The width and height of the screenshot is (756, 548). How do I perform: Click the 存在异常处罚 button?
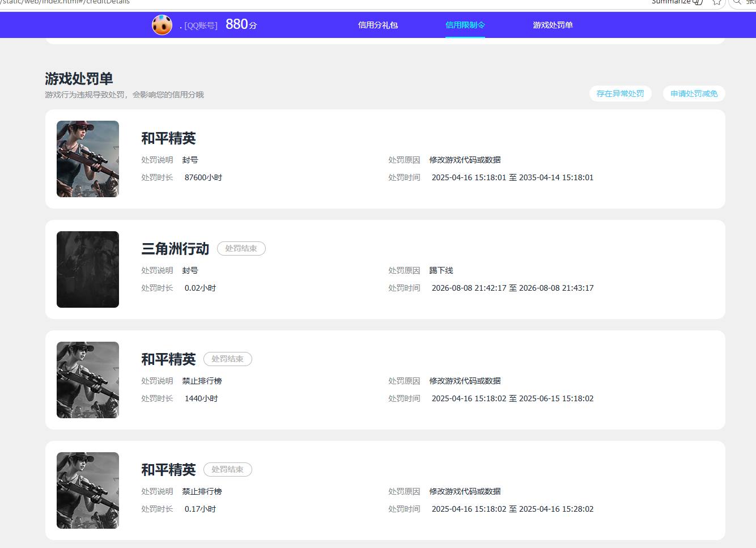coord(620,94)
